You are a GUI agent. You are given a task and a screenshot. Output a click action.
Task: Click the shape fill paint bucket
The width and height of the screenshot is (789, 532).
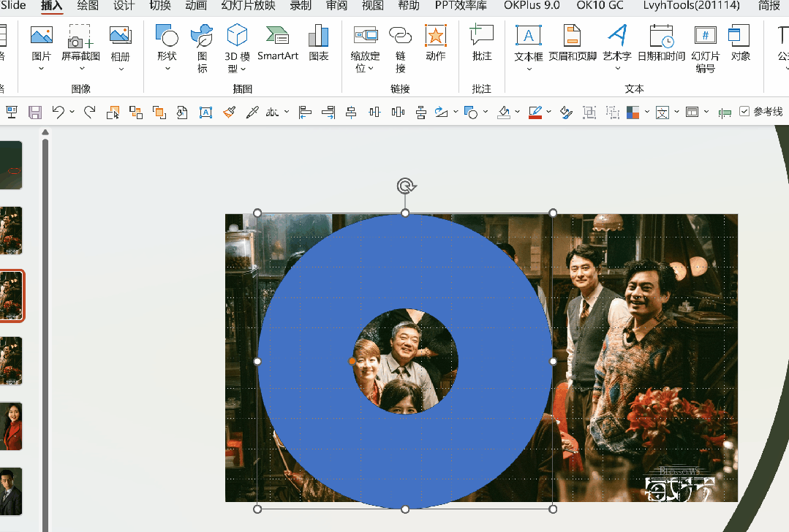504,112
